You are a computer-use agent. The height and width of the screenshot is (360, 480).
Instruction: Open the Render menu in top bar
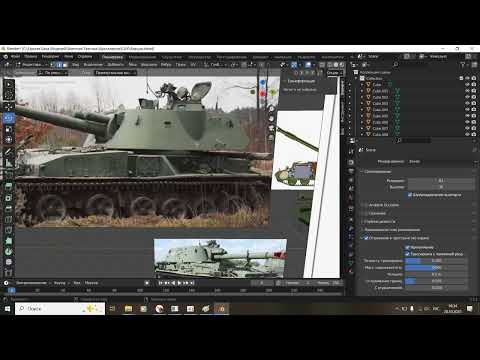[x=50, y=56]
